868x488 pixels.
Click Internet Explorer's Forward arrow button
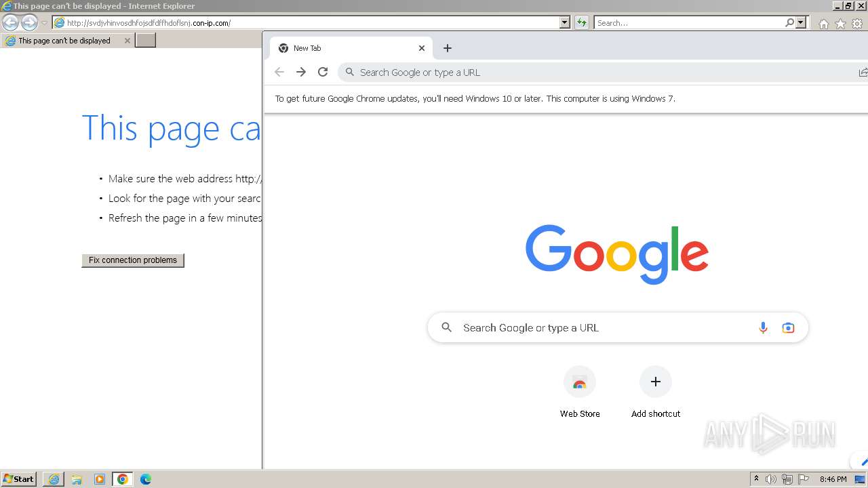pyautogui.click(x=29, y=22)
